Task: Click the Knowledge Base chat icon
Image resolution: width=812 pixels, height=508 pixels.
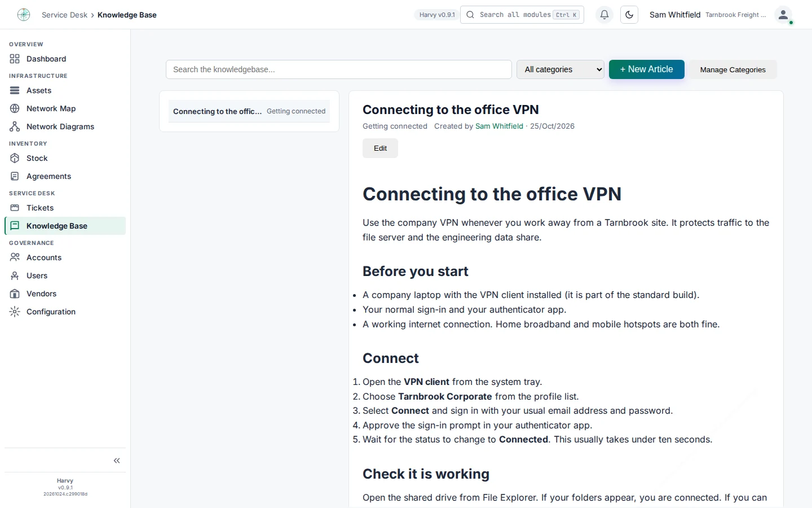Action: [15, 226]
